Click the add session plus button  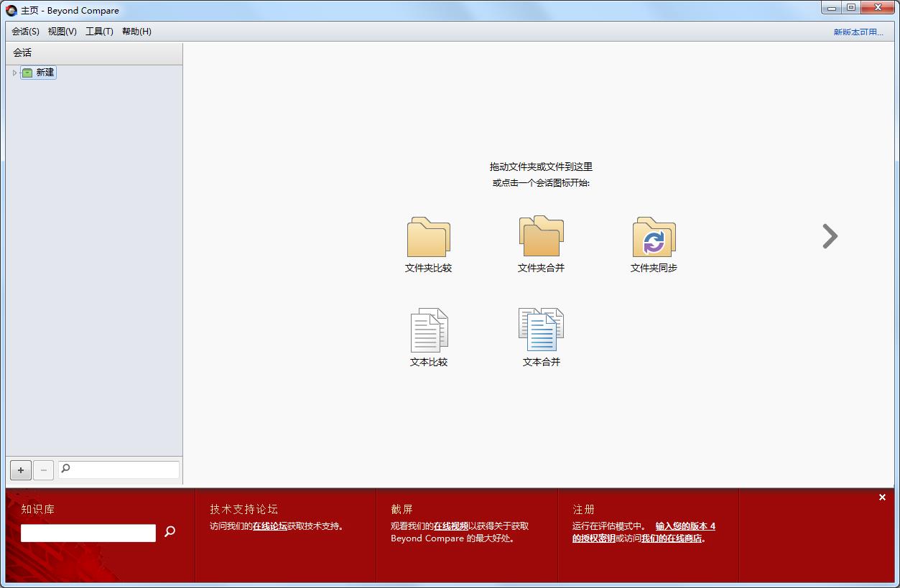coord(21,470)
